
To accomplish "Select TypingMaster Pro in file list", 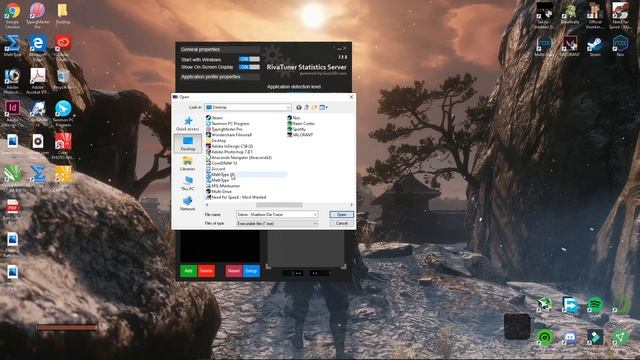I will 224,129.
